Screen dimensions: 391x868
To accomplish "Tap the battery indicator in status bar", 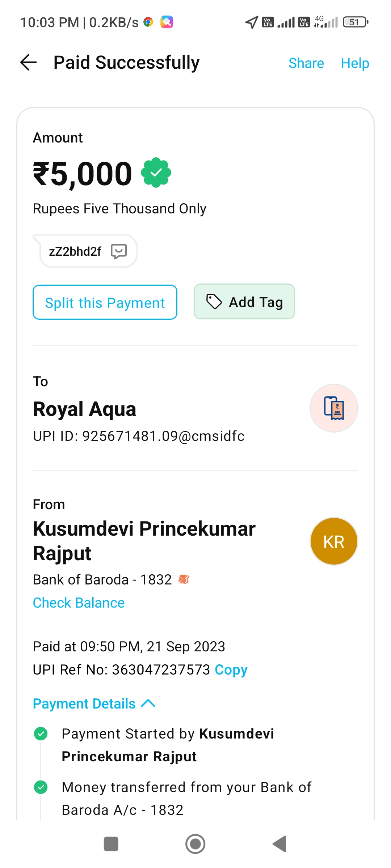I will click(355, 22).
